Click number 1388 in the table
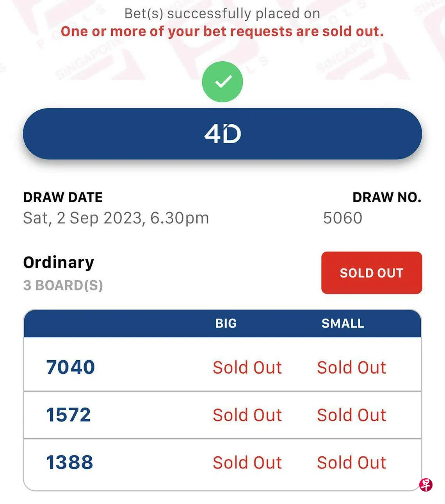This screenshot has height=504, width=445. 70,462
